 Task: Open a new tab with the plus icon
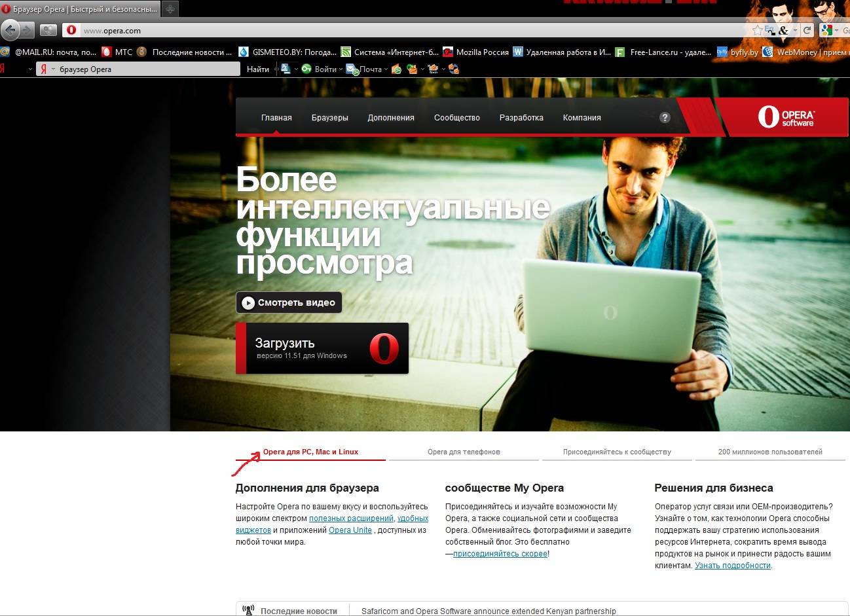coord(170,9)
